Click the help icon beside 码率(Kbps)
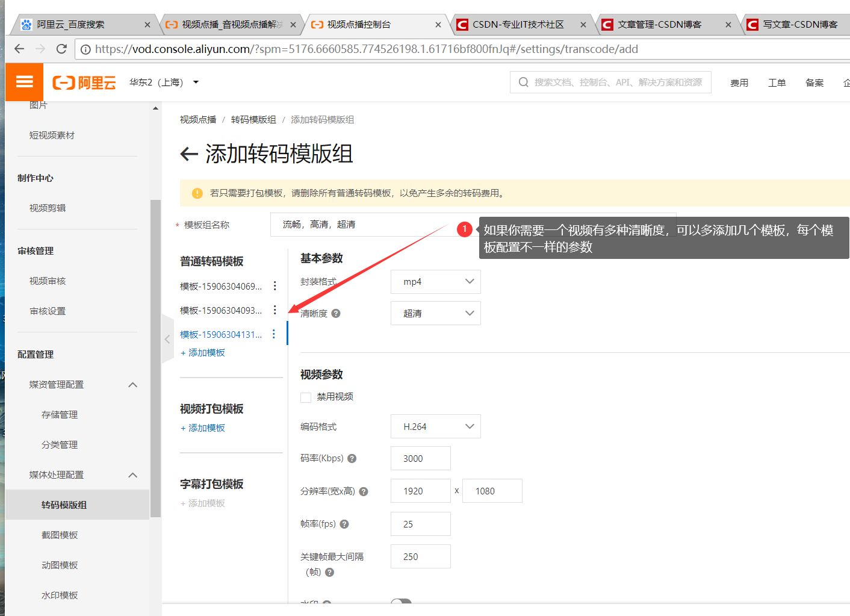 click(x=352, y=458)
